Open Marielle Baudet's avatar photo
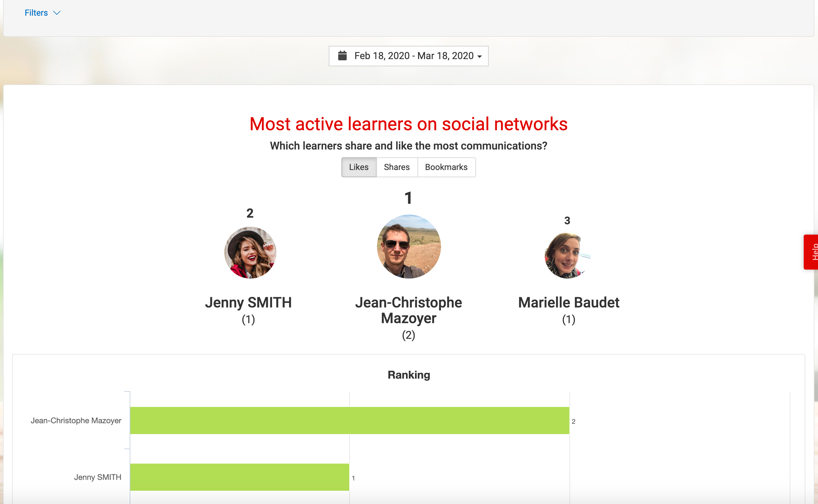This screenshot has width=818, height=504. (568, 255)
